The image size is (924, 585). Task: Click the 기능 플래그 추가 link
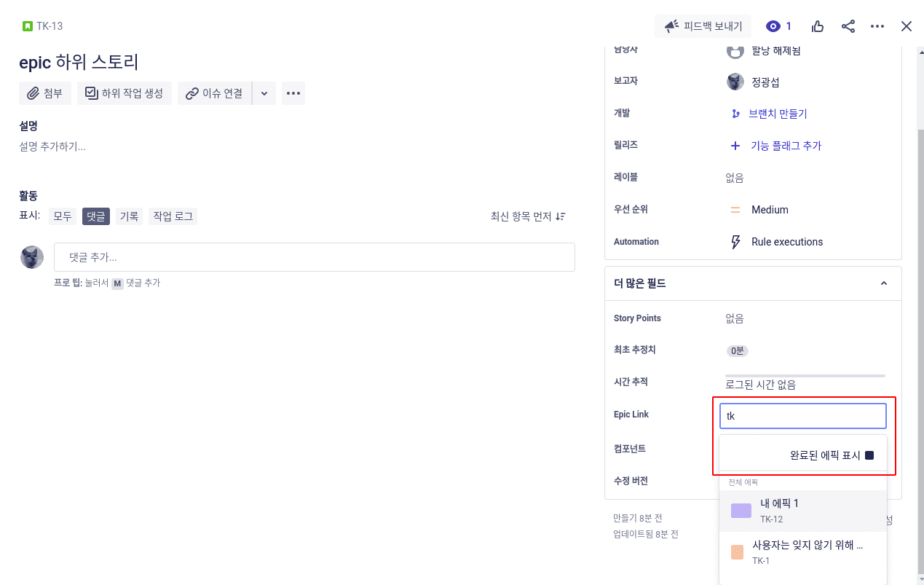[x=786, y=146]
